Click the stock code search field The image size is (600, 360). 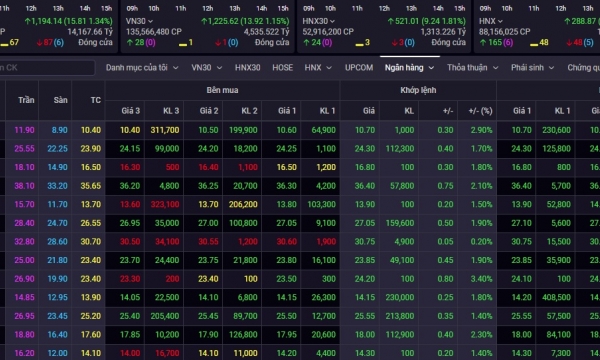click(x=47, y=68)
